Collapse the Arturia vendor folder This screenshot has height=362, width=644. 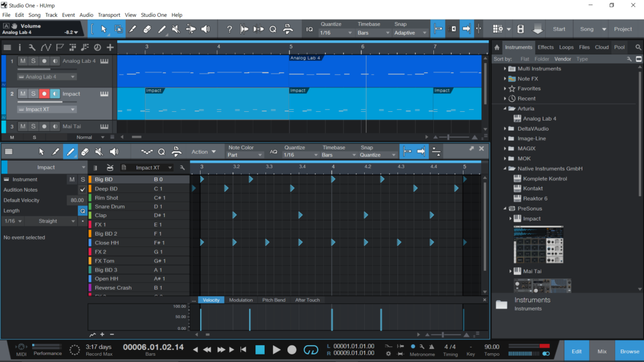pyautogui.click(x=505, y=109)
